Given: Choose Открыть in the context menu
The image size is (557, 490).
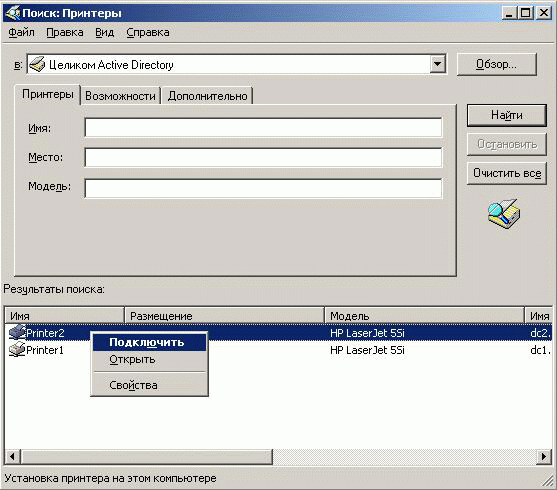Looking at the screenshot, I should click(x=149, y=359).
